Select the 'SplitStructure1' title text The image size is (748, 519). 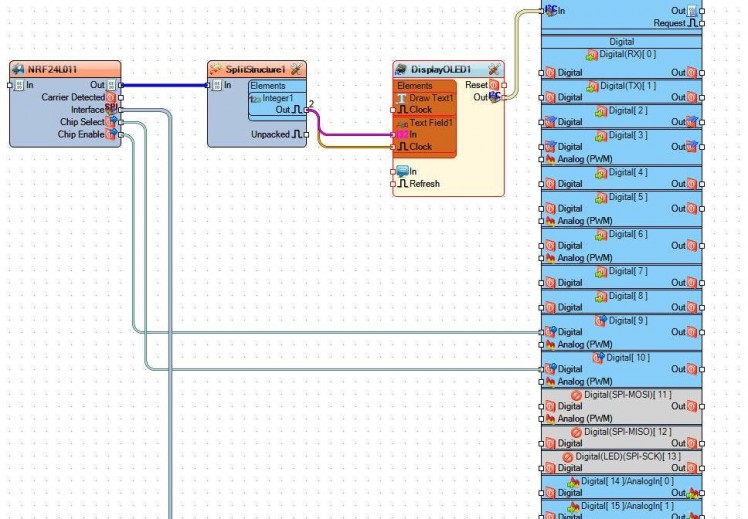(256, 70)
